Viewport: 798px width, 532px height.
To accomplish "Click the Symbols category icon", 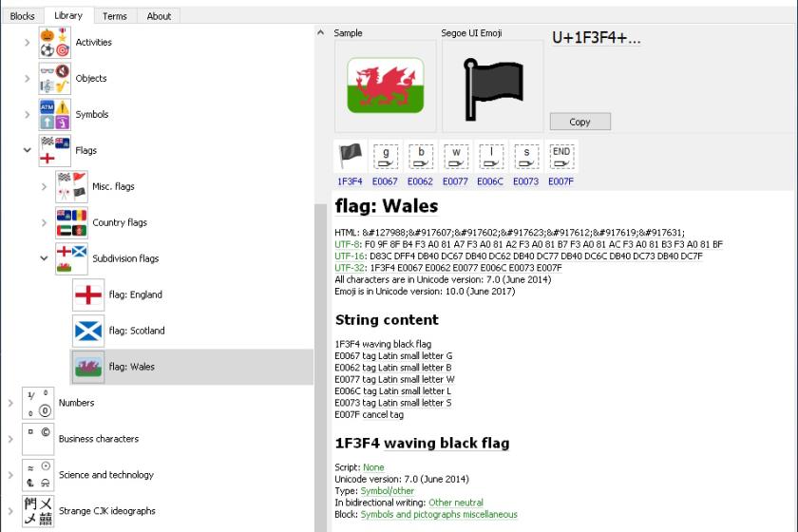I will click(54, 115).
